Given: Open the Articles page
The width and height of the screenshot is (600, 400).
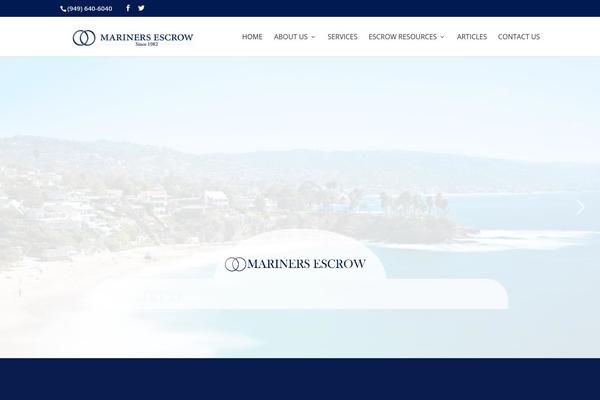Looking at the screenshot, I should point(472,37).
